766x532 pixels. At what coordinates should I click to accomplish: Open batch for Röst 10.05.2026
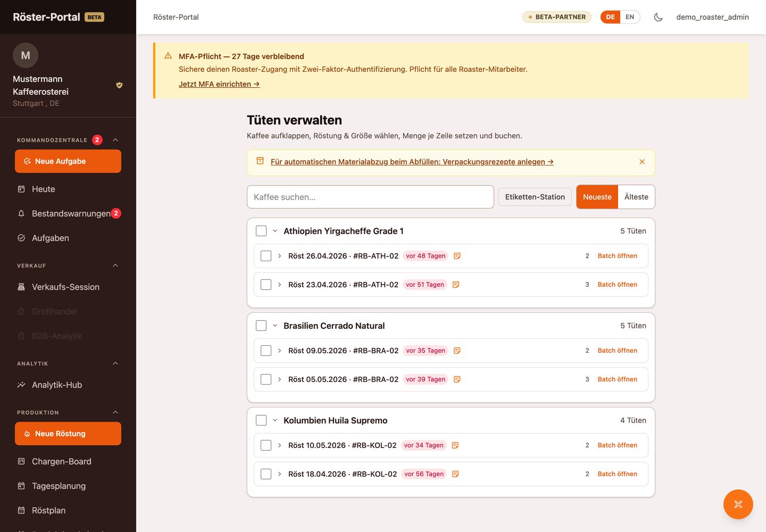click(617, 445)
